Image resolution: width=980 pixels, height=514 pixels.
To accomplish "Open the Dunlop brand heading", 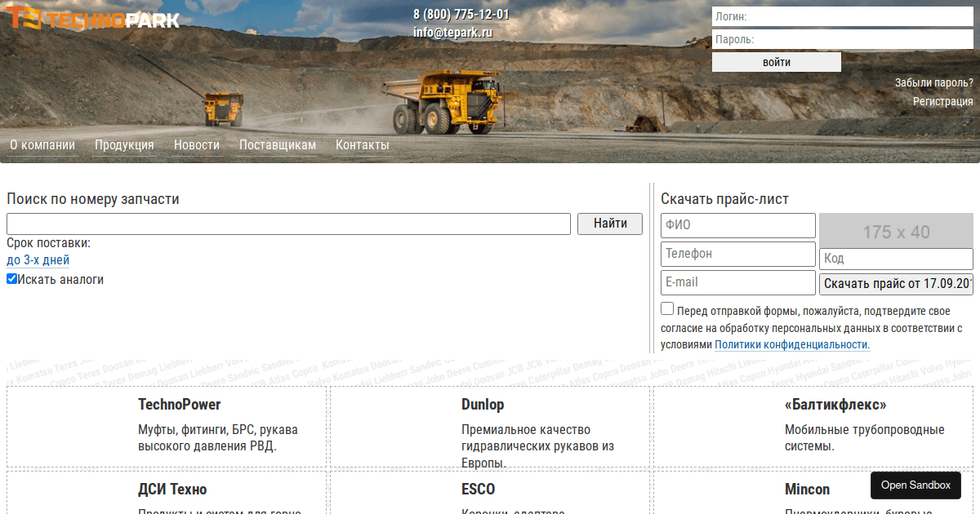I will coord(483,405).
